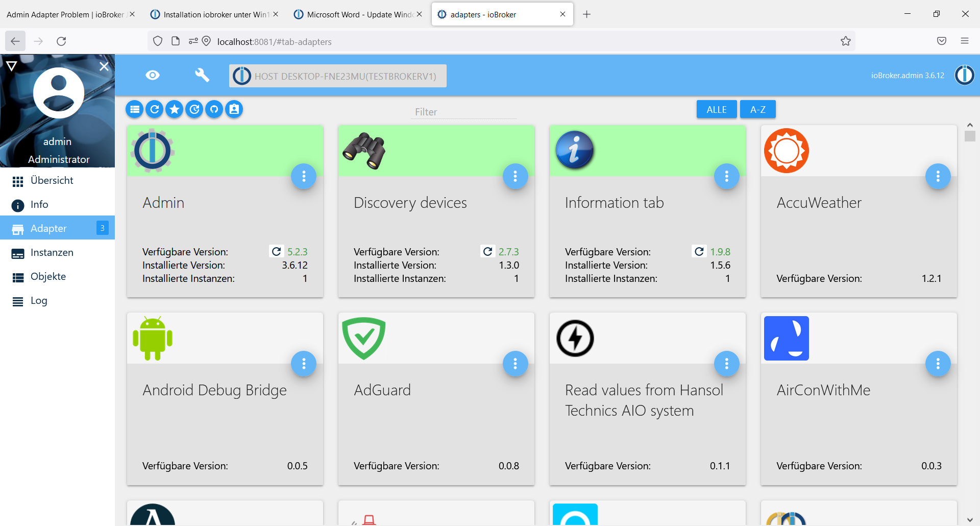The height and width of the screenshot is (526, 980).
Task: Click the HOST DESKTOP-FNE23MU button
Action: 337,76
